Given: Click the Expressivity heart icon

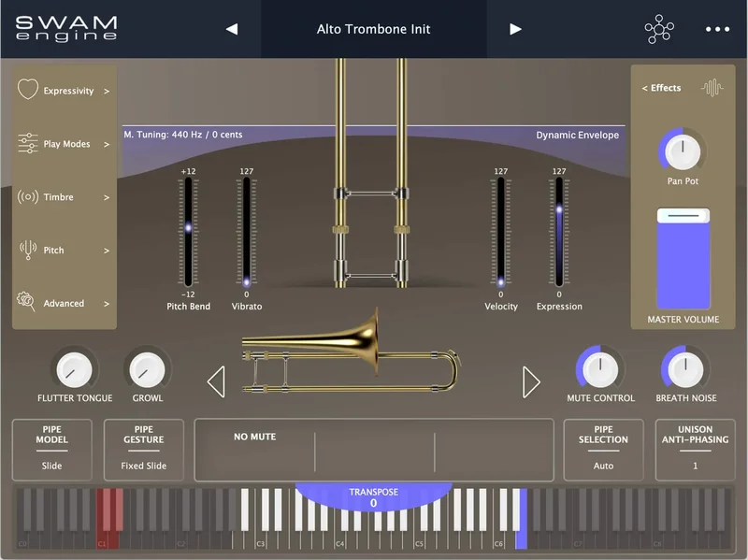Looking at the screenshot, I should click(x=28, y=89).
